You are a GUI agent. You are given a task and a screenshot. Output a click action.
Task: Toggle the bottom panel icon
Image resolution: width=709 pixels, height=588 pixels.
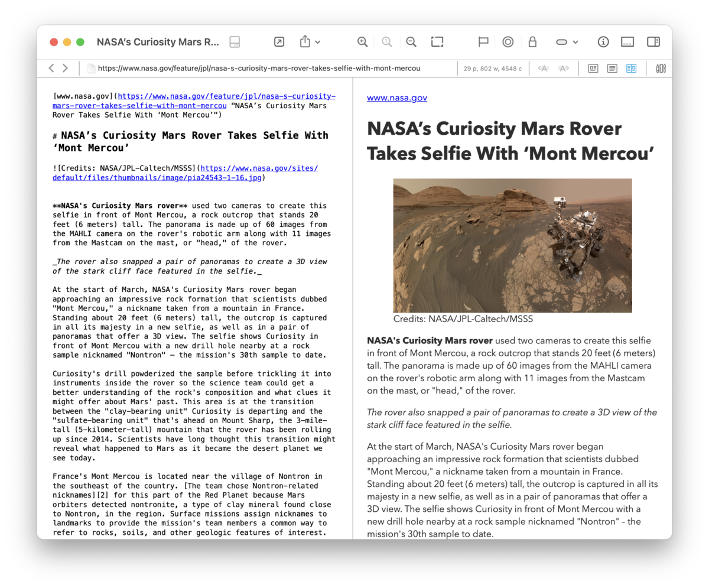627,42
